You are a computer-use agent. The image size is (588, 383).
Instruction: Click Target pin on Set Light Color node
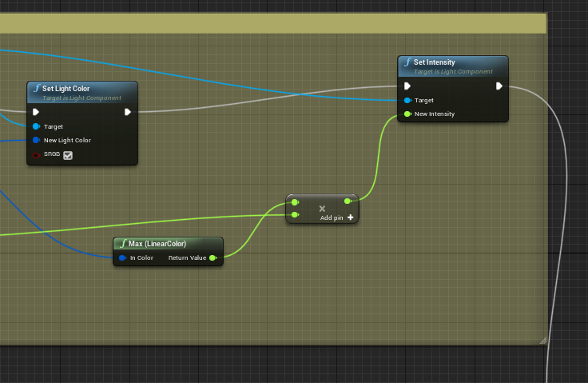point(37,126)
